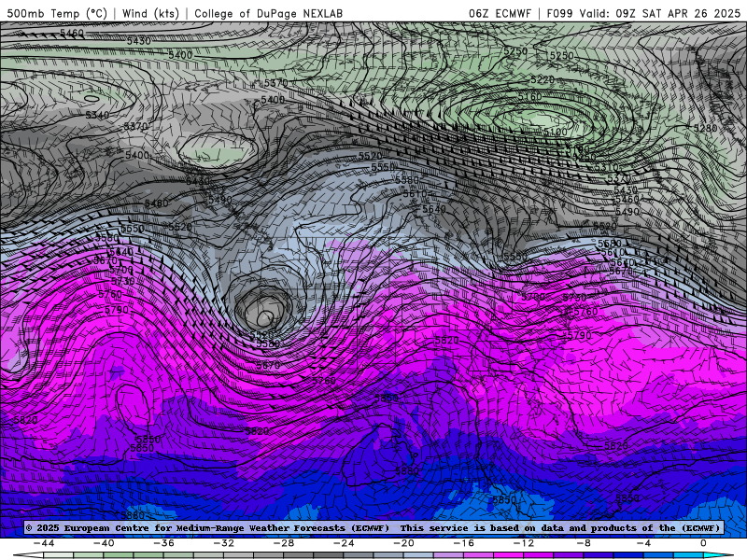Click the -8 colorbar label
This screenshot has width=747, height=560.
pyautogui.click(x=585, y=543)
